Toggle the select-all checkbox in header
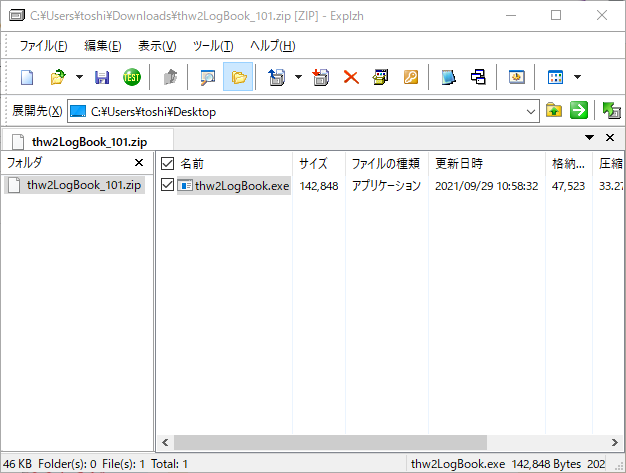Screen dimensions: 626x473 (x=167, y=163)
